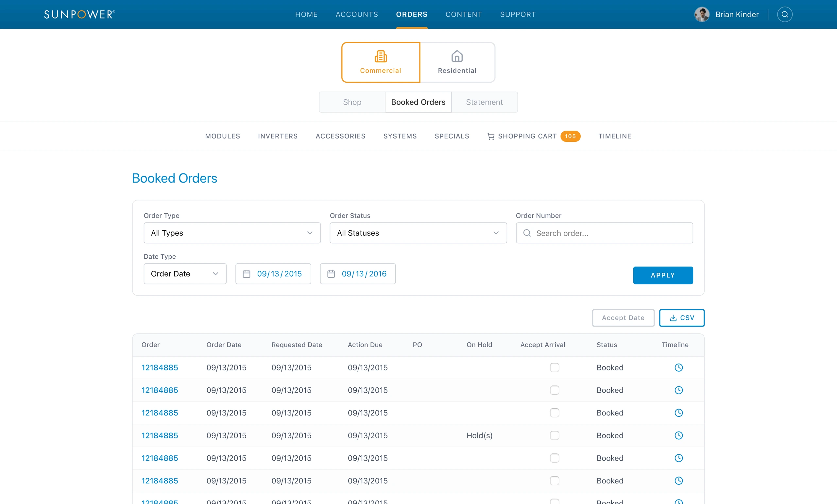Screen dimensions: 837x504
Task: Click the blue APPLY button
Action: pyautogui.click(x=663, y=275)
